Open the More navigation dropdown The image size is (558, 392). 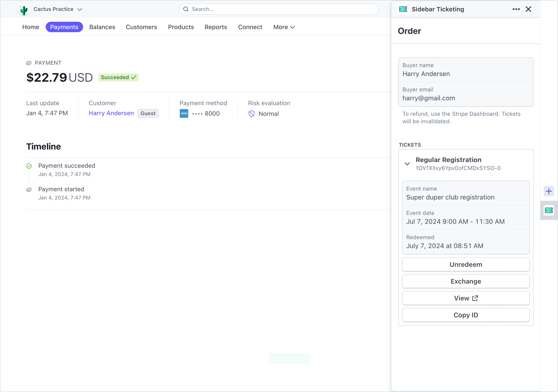[284, 27]
